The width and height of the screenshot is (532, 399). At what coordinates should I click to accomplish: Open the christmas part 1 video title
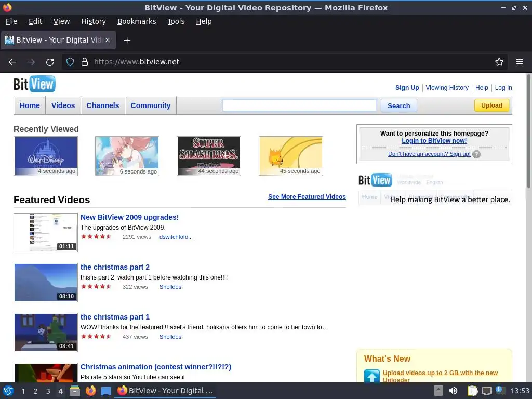(x=115, y=317)
